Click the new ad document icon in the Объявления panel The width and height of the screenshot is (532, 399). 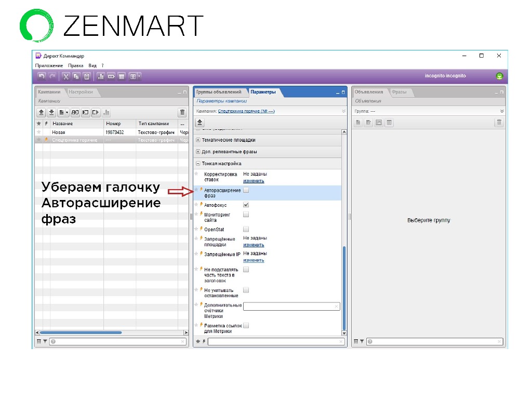358,123
